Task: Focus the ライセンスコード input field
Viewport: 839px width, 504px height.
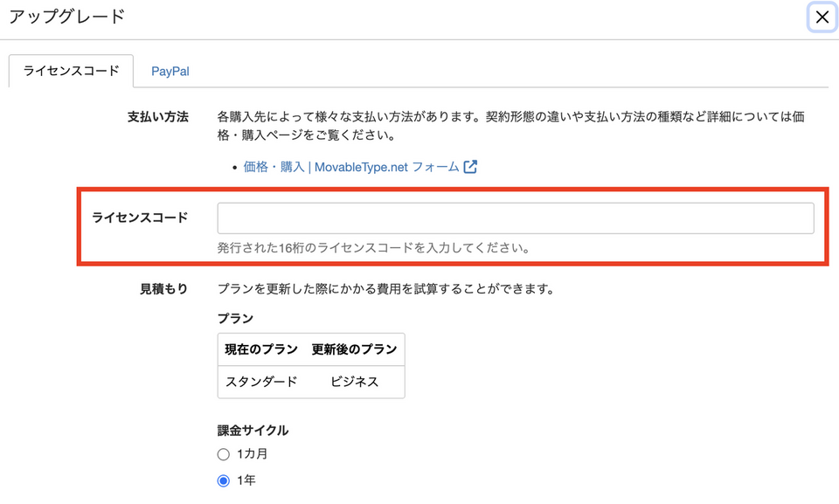Action: [515, 218]
